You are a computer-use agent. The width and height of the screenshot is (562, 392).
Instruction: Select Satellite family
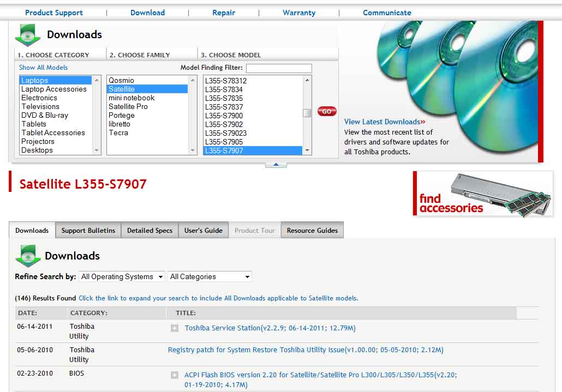[147, 89]
